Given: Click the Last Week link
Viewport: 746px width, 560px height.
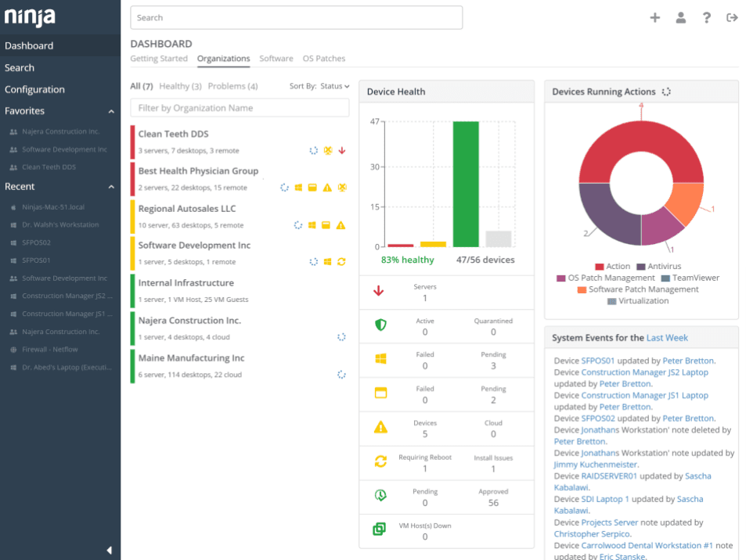Looking at the screenshot, I should coord(667,338).
